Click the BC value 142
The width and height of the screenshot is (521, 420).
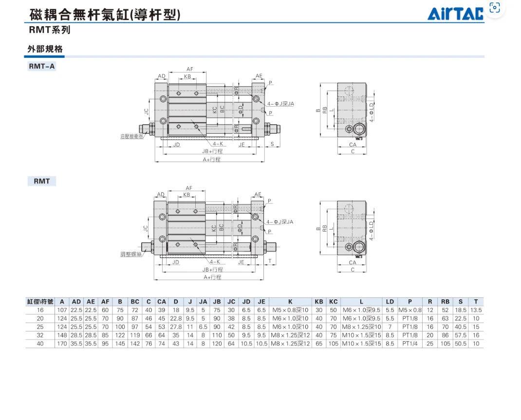coord(135,344)
